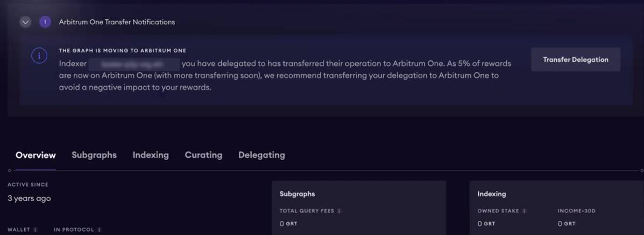
Task: Click the Owned Stake info icon
Action: (523, 211)
